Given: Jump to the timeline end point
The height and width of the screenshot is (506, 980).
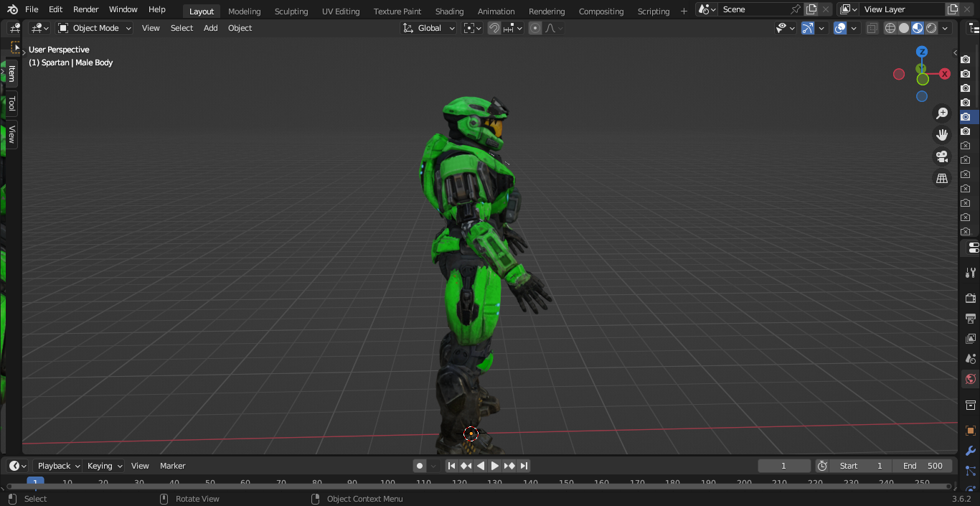Looking at the screenshot, I should (x=524, y=466).
